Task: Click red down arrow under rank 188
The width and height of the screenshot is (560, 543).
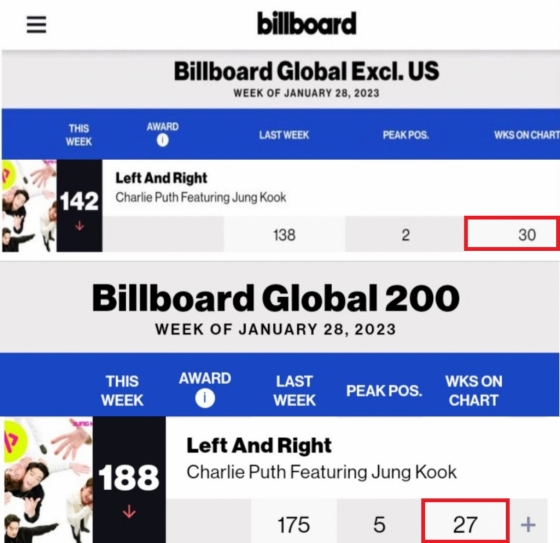Action: [129, 511]
